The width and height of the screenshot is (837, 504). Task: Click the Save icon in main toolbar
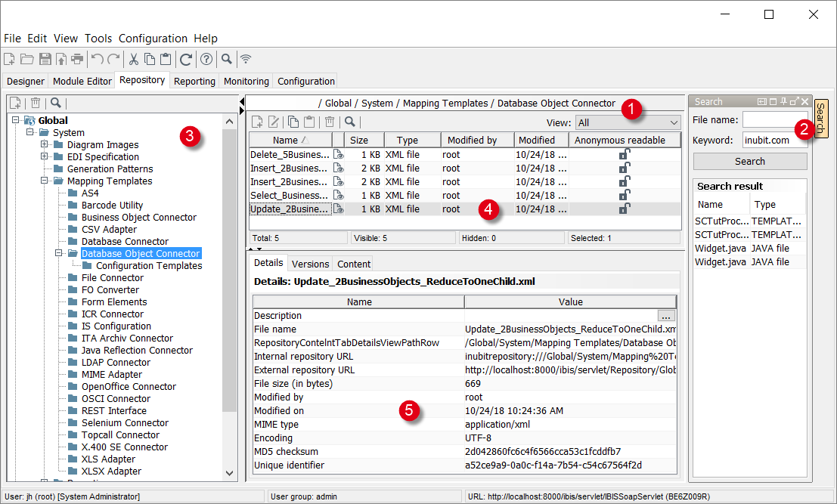(x=45, y=59)
